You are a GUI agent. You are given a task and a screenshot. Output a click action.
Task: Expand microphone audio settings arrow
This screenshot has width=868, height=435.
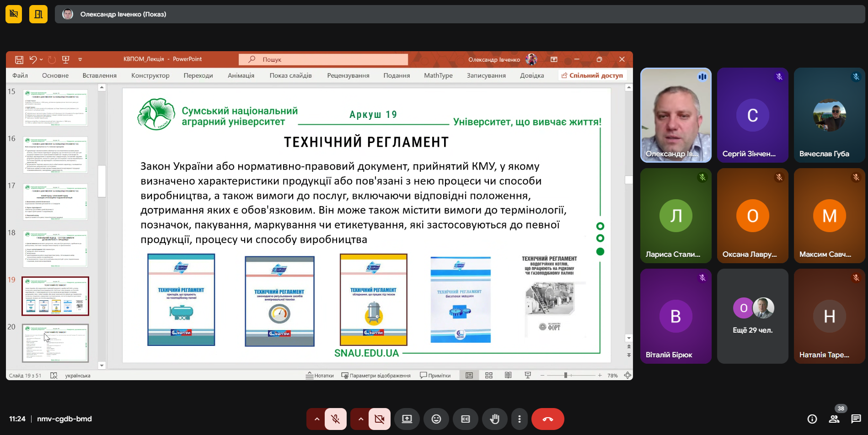coord(316,419)
